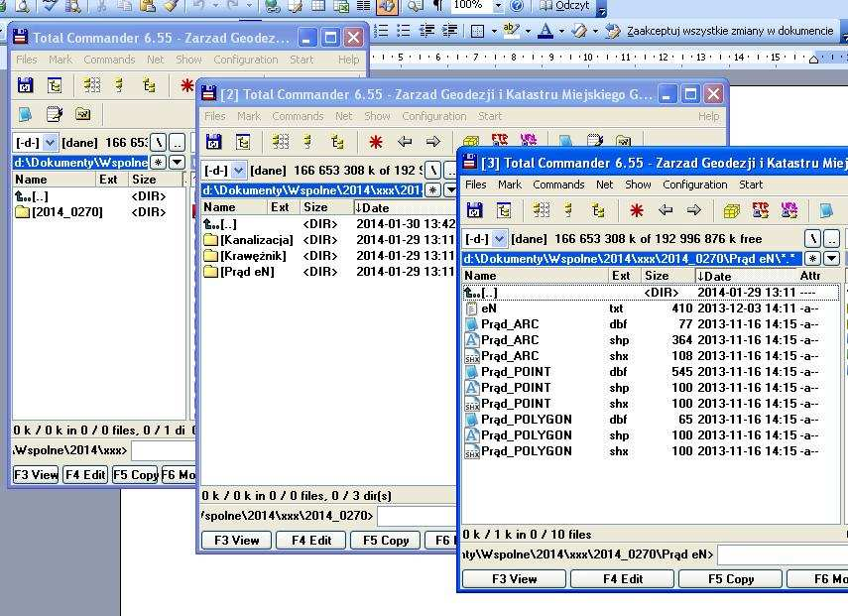The width and height of the screenshot is (848, 616).
Task: Open Word font color dropdown arrow
Action: coord(561,31)
